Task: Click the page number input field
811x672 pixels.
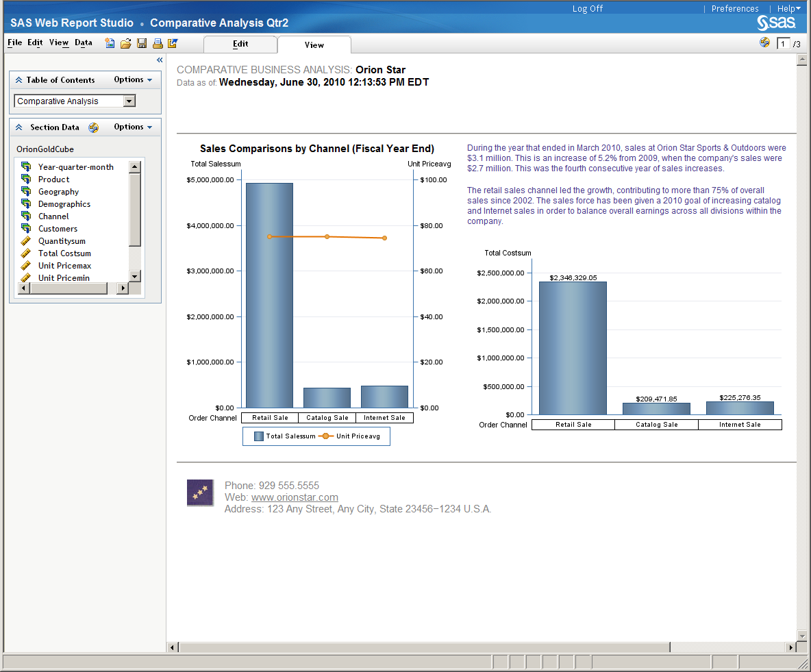Action: click(x=783, y=44)
